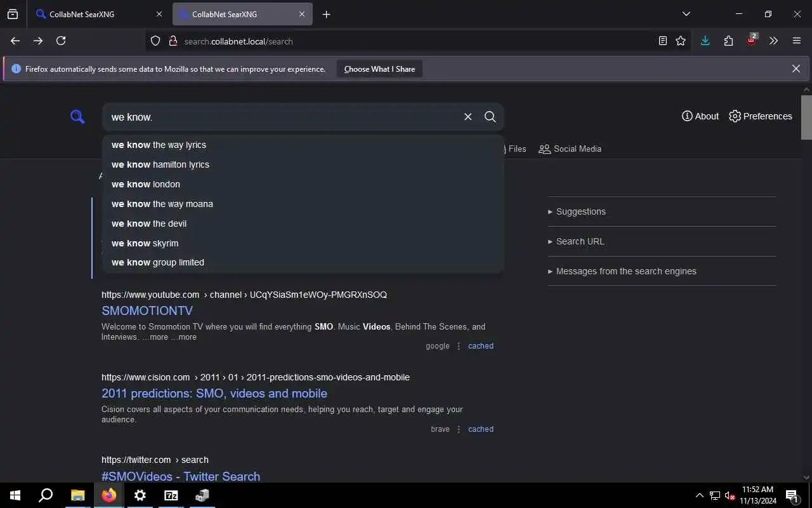Image resolution: width=812 pixels, height=508 pixels.
Task: Bookmark this page with star icon
Action: [x=681, y=41]
